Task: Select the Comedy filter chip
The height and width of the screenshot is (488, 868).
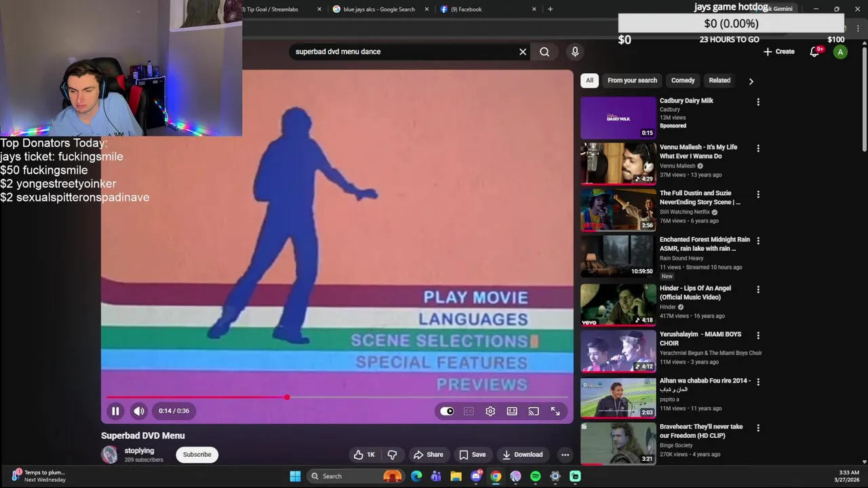Action: (683, 81)
